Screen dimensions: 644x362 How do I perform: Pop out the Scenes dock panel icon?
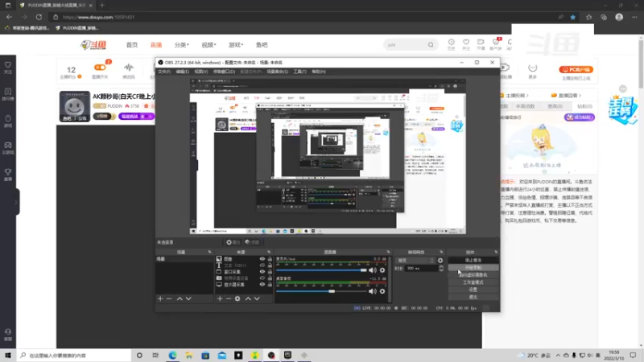[x=209, y=252]
